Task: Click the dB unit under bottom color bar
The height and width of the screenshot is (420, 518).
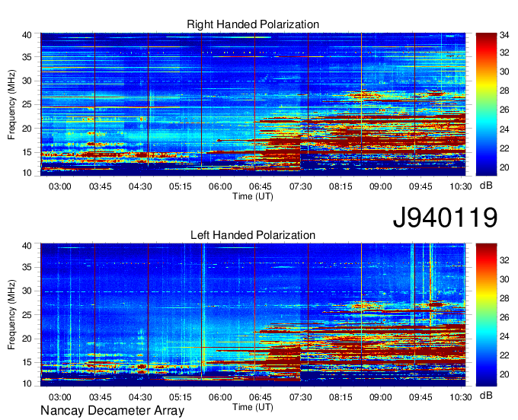Action: pos(486,396)
